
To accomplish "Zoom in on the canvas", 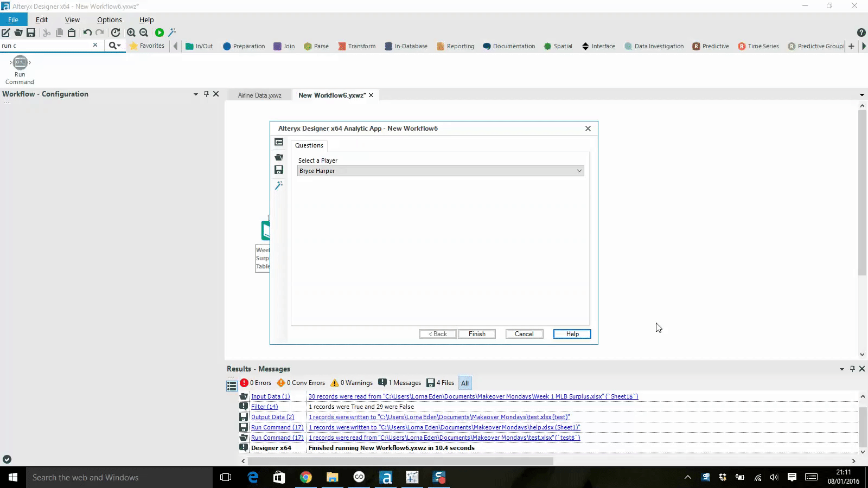I will [131, 33].
